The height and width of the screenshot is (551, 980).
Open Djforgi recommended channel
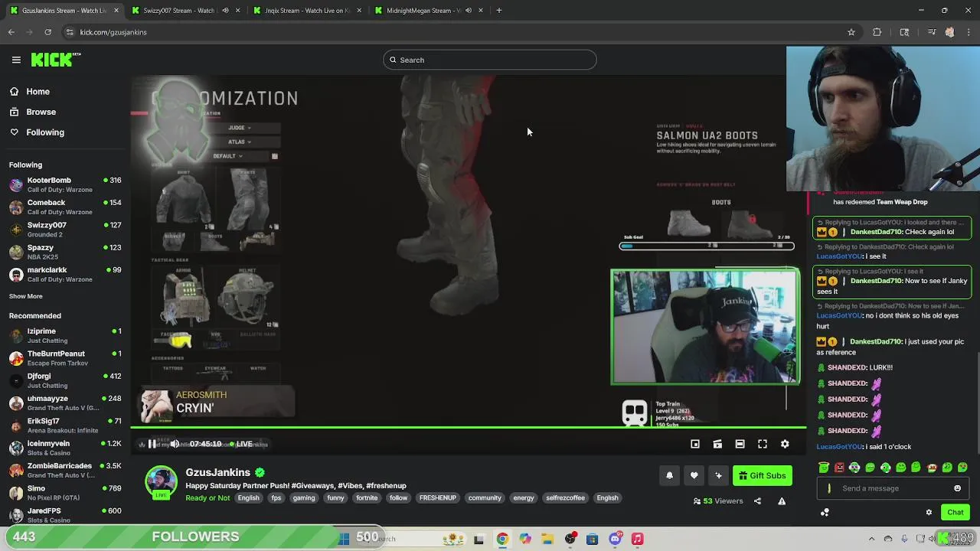click(x=65, y=380)
